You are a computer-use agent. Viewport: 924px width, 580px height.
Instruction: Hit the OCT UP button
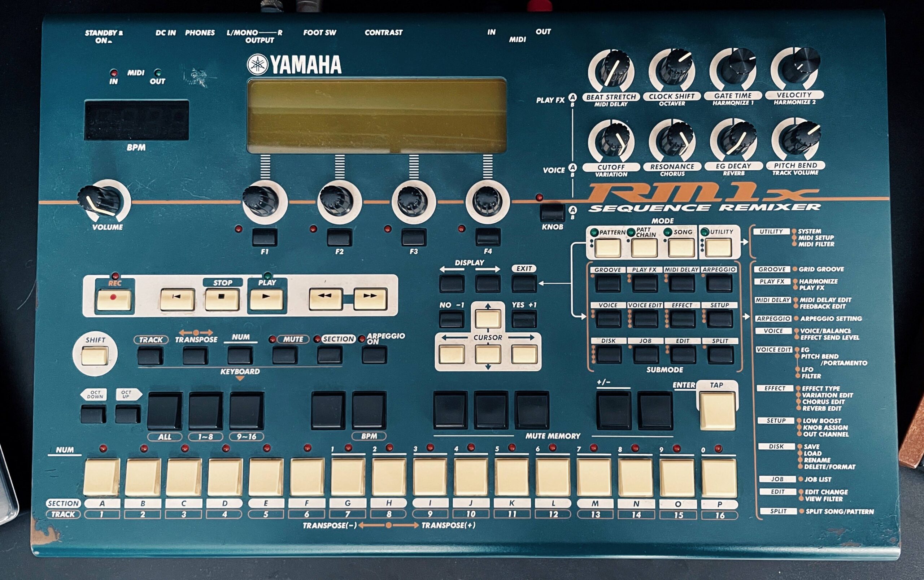click(128, 415)
